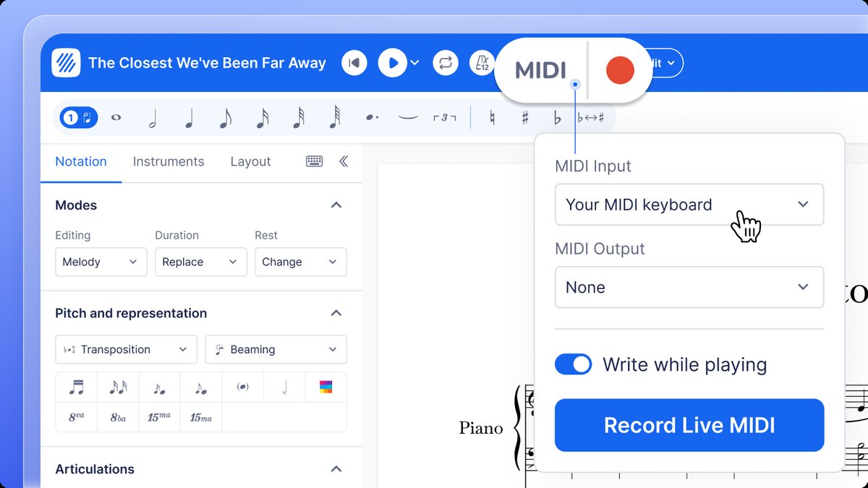Image resolution: width=868 pixels, height=488 pixels.
Task: Choose the cross notehead stem icon
Action: (x=284, y=388)
